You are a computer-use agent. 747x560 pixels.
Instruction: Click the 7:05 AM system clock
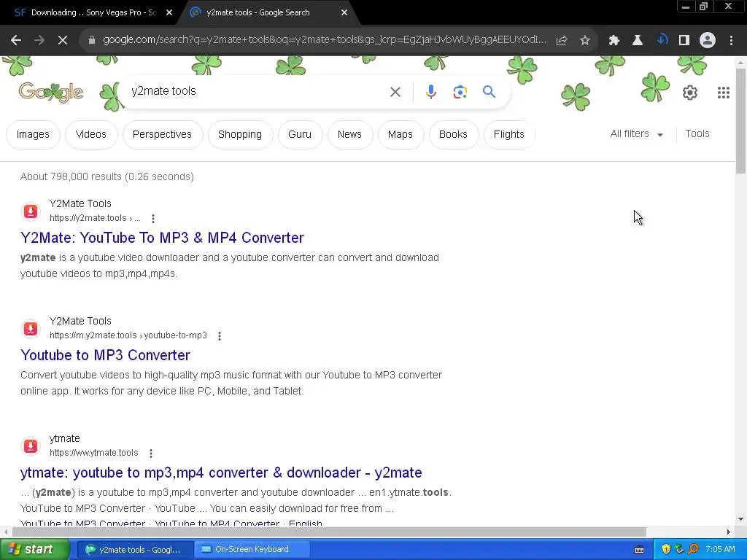click(720, 550)
